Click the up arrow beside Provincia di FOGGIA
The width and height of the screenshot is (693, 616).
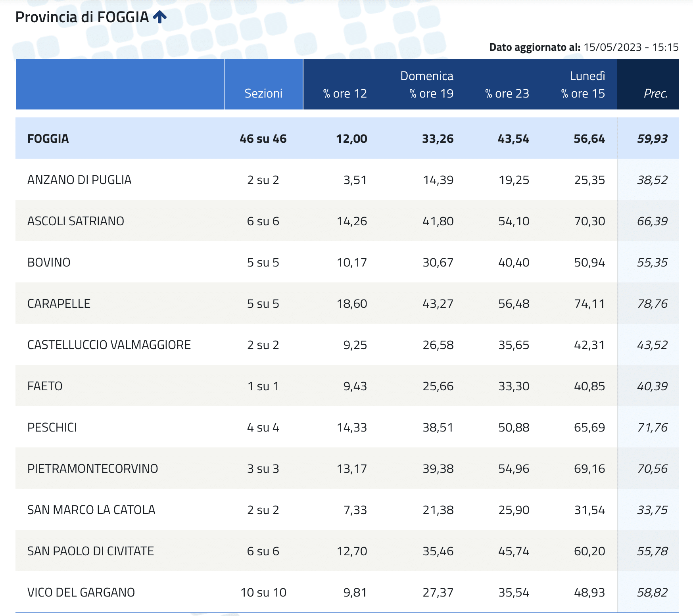click(x=159, y=17)
